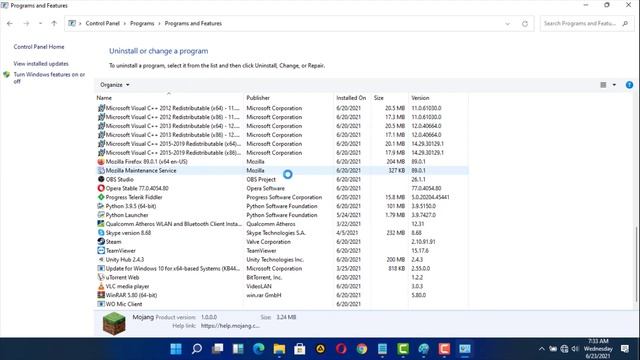Screen dimensions: 640x360
Task: Open the Opera icon in taskbar
Action: (x=341, y=349)
